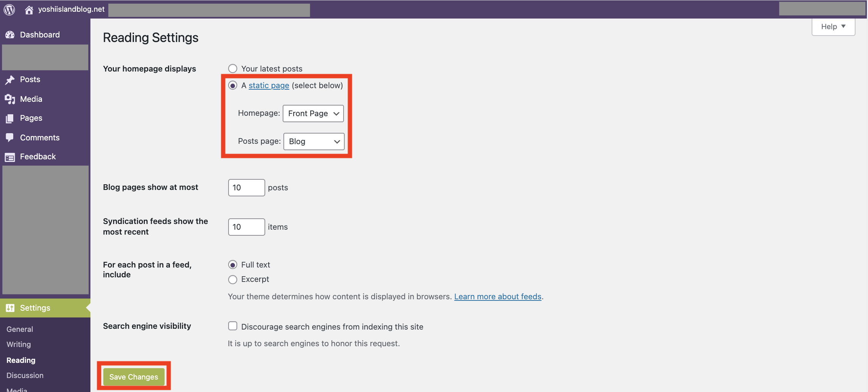Click the Media icon in sidebar
Screen dimensions: 868x392
pyautogui.click(x=10, y=99)
